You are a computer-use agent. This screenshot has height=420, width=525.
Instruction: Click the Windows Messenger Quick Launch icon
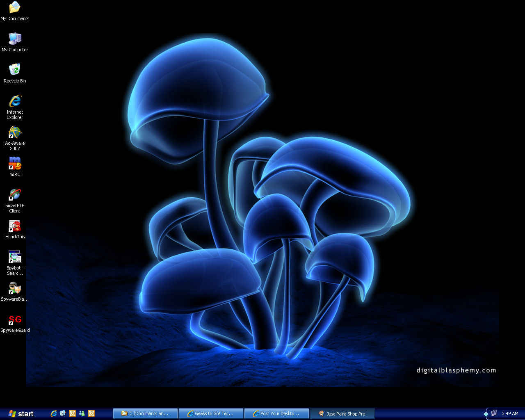point(82,413)
